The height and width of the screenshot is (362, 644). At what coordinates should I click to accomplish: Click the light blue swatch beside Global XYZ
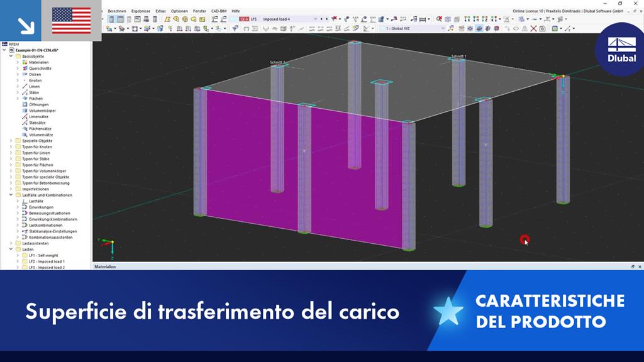(382, 28)
